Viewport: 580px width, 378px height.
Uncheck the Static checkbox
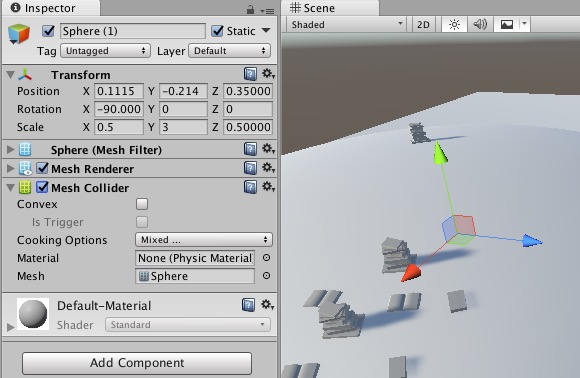[x=218, y=31]
